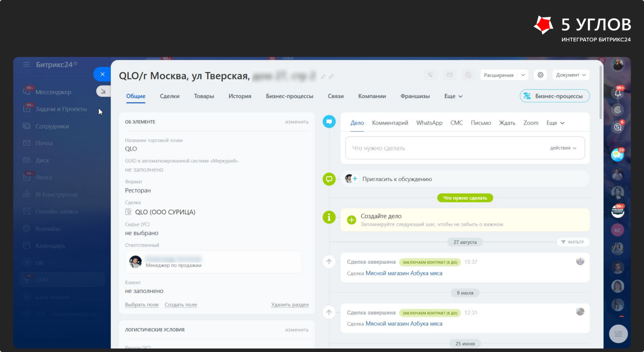Switch to the Связи tab

335,96
